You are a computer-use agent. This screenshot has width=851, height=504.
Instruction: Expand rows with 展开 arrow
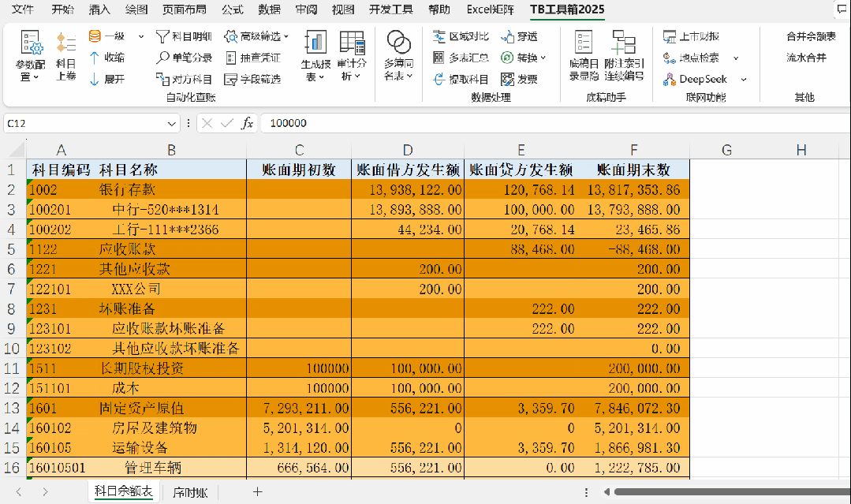(107, 79)
